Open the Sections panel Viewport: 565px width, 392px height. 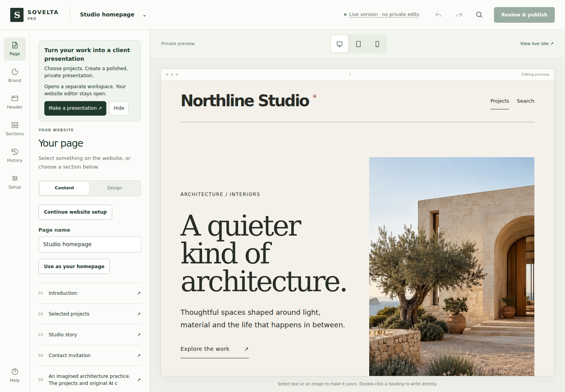pyautogui.click(x=15, y=129)
